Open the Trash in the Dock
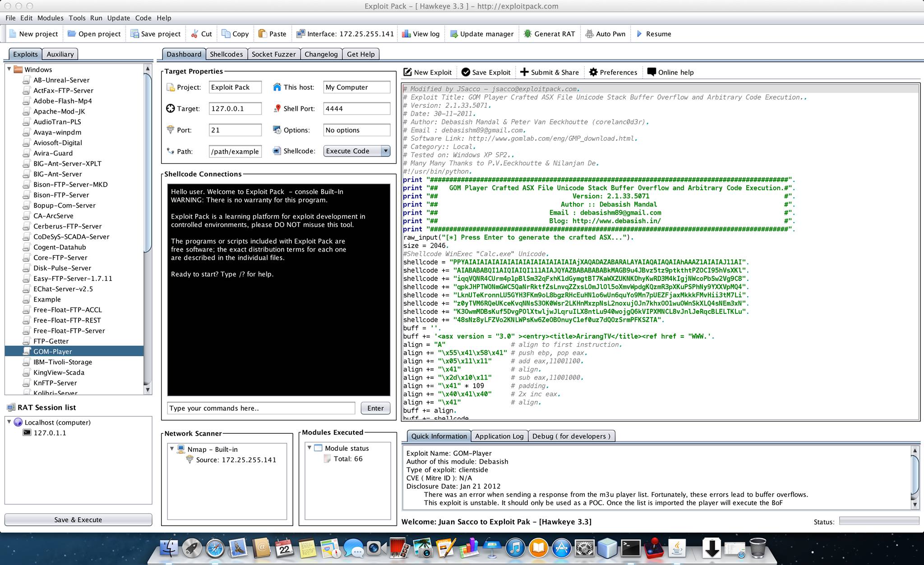This screenshot has width=924, height=565. (758, 548)
